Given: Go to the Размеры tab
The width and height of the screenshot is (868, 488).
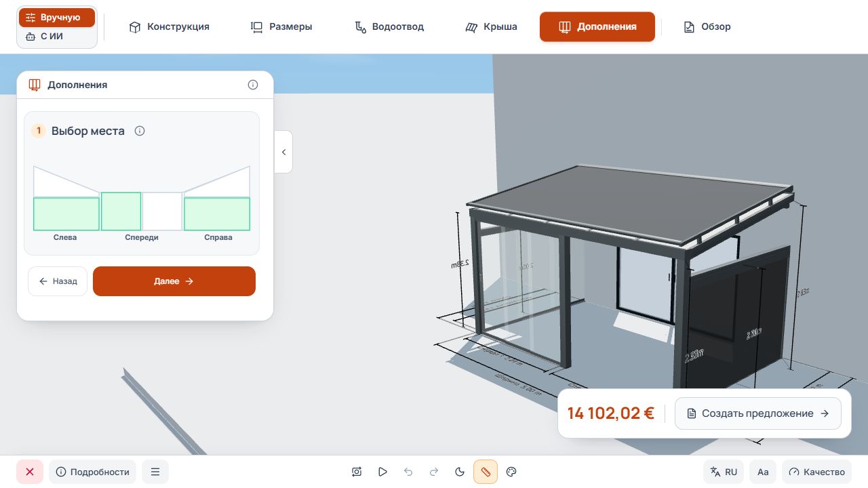Looking at the screenshot, I should 281,27.
